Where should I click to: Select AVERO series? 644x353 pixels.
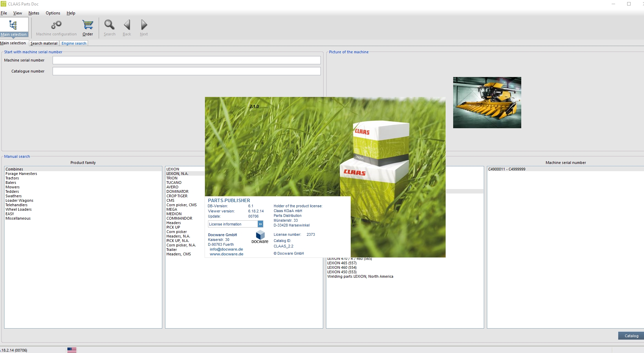[185, 187]
